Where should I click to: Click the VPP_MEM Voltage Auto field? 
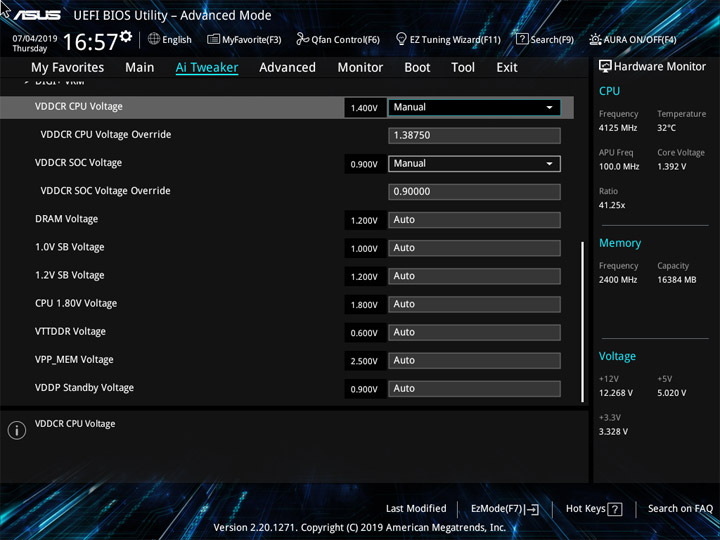pyautogui.click(x=474, y=360)
